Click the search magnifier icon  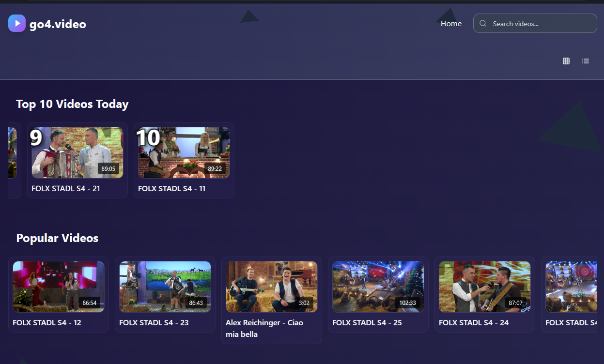(x=483, y=23)
